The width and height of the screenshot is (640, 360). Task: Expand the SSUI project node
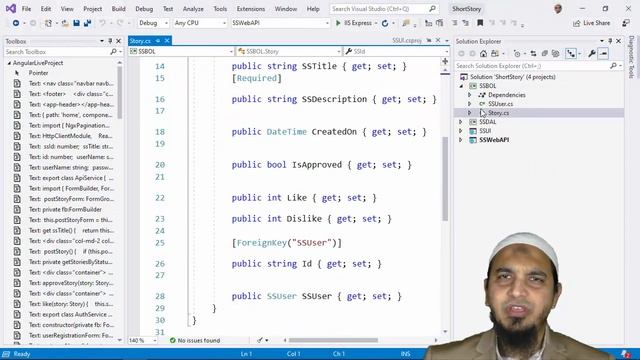[x=461, y=131]
